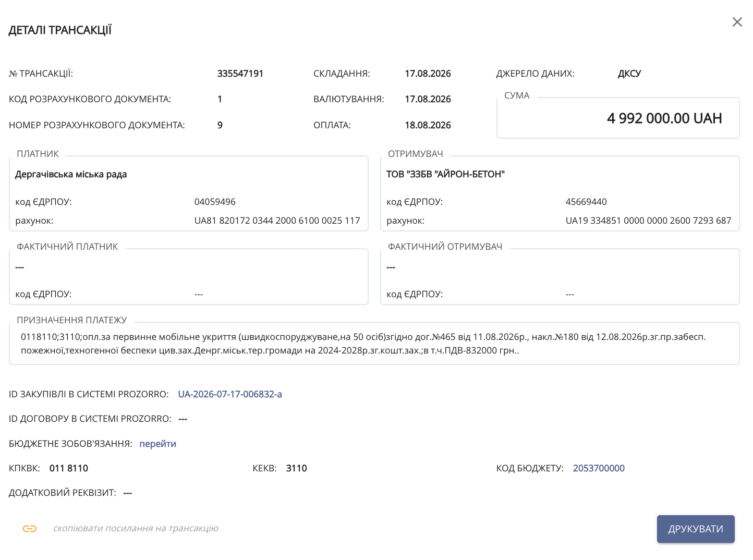Click the ВАЛЮТУВАННЯ date 17.08.2026
This screenshot has height=560, width=753.
[428, 99]
